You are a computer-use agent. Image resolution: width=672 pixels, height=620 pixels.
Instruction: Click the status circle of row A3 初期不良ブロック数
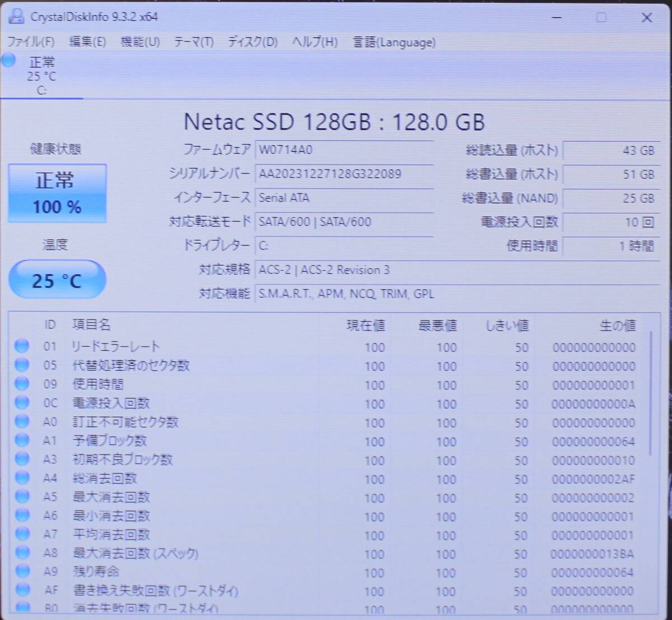coord(22,459)
